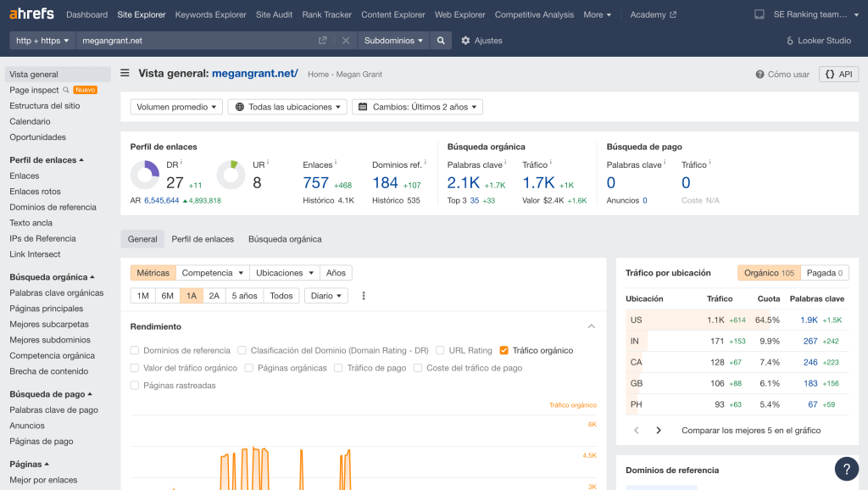Click the globe icon in locations filter
This screenshot has width=868, height=490.
point(240,107)
